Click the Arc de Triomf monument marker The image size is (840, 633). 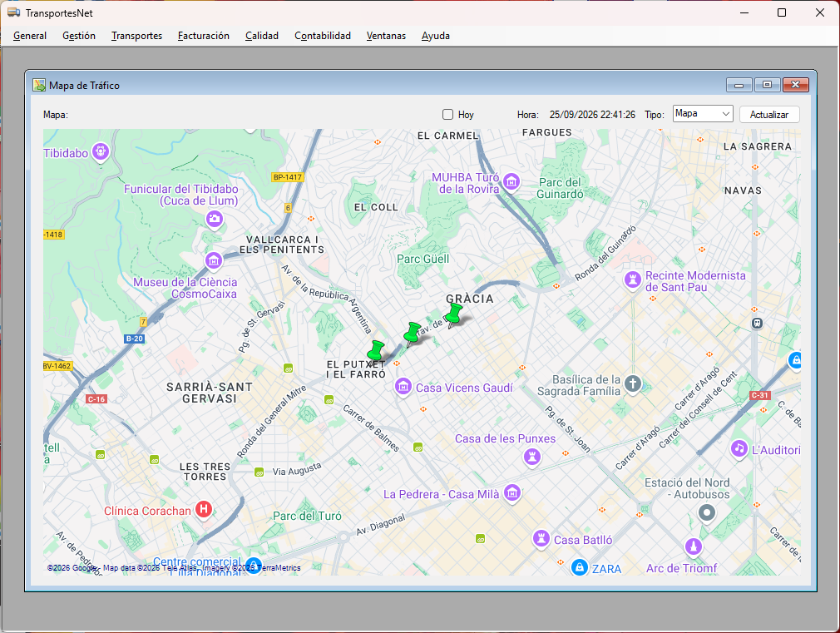[x=694, y=547]
